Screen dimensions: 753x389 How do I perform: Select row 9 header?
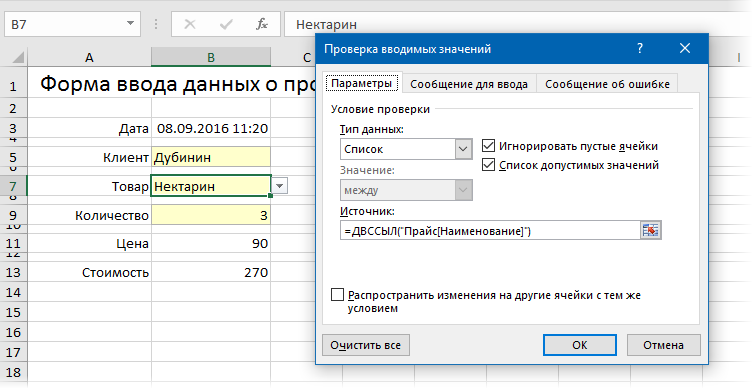(x=13, y=215)
